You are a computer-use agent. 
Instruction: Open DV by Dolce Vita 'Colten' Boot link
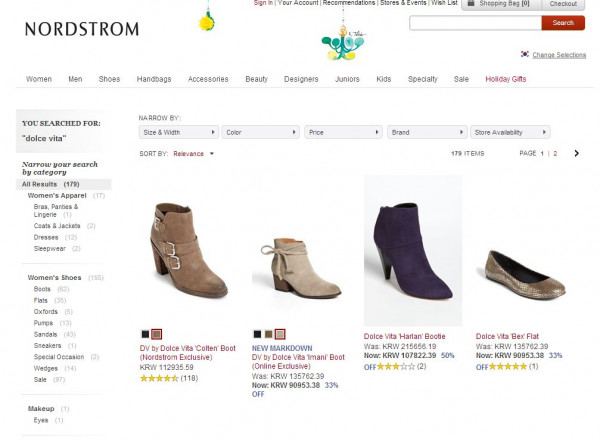coord(188,352)
